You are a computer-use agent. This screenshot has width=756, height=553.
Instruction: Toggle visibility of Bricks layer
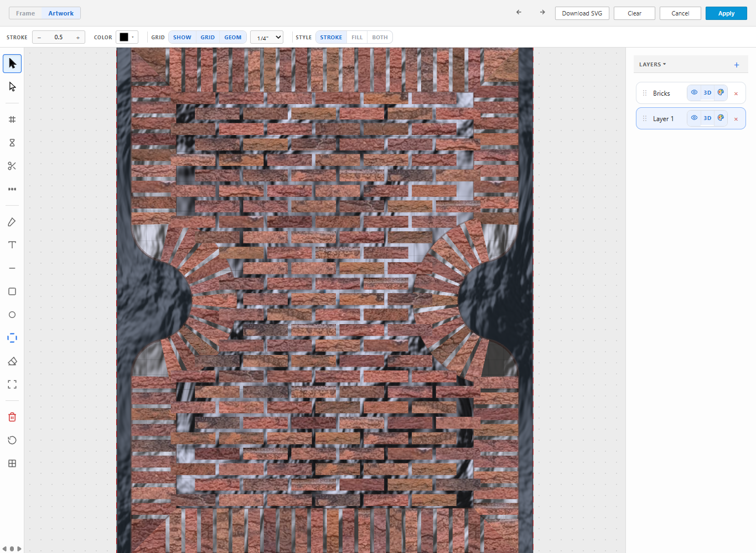point(694,92)
